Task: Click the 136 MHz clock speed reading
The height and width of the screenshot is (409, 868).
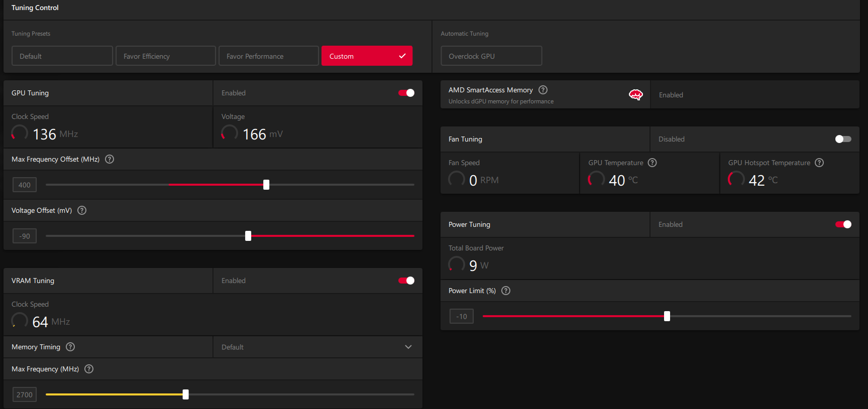Action: pyautogui.click(x=55, y=134)
